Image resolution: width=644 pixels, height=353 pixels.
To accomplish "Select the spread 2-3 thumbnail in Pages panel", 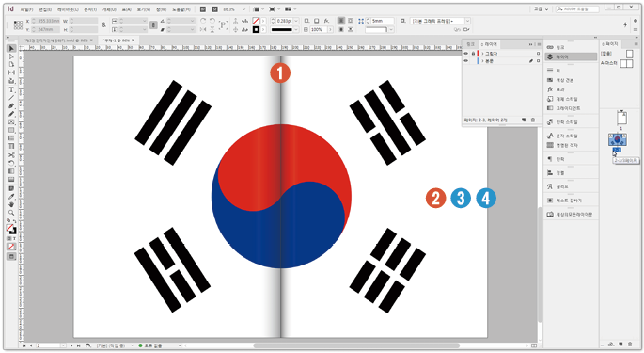I will [x=618, y=139].
